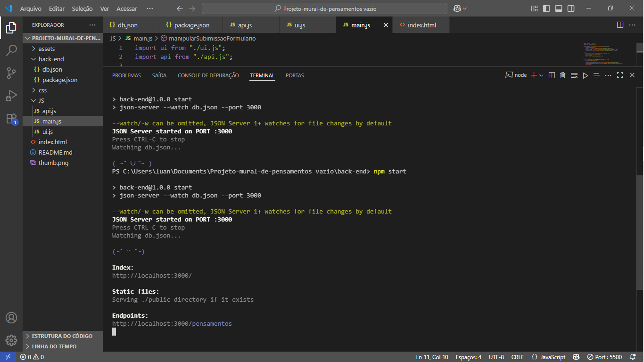Open hidden menu bar items ellipsis

(x=150, y=8)
